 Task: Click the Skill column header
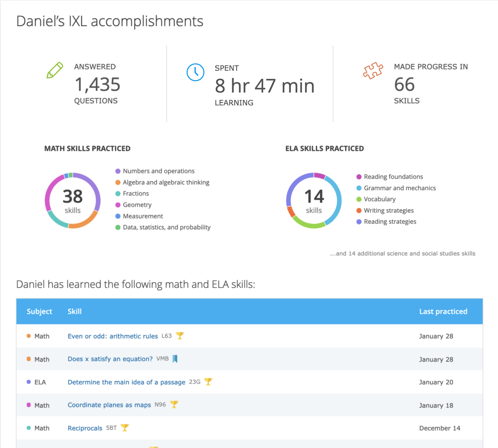(x=74, y=311)
